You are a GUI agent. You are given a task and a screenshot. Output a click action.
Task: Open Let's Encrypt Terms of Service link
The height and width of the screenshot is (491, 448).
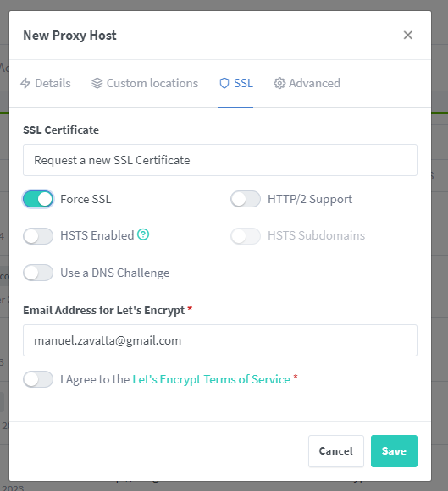212,379
